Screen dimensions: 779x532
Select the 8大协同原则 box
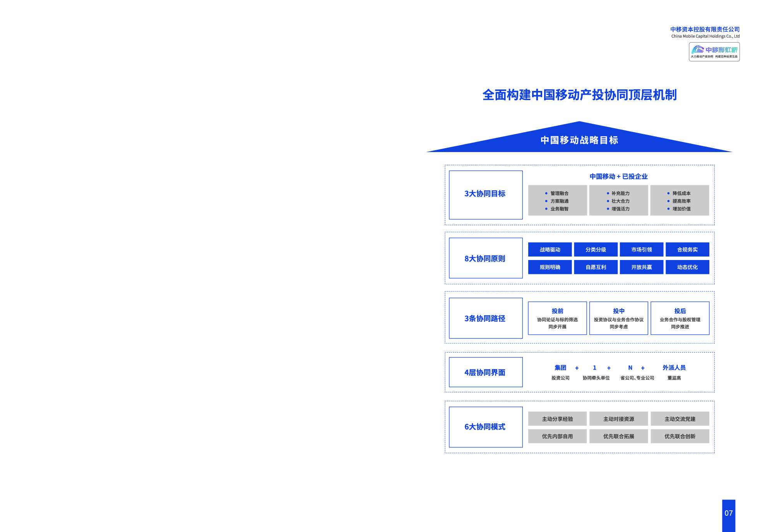486,258
